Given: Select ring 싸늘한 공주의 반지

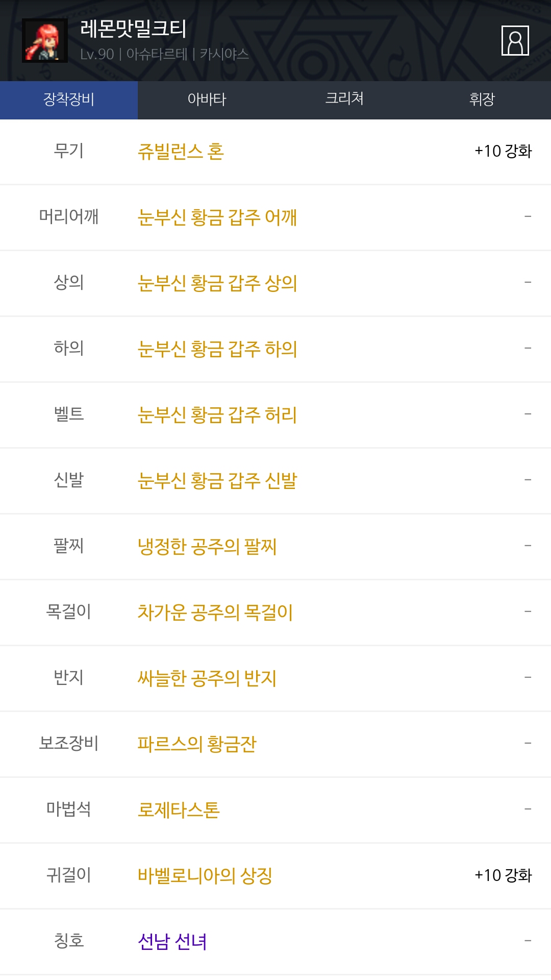Looking at the screenshot, I should pyautogui.click(x=207, y=678).
